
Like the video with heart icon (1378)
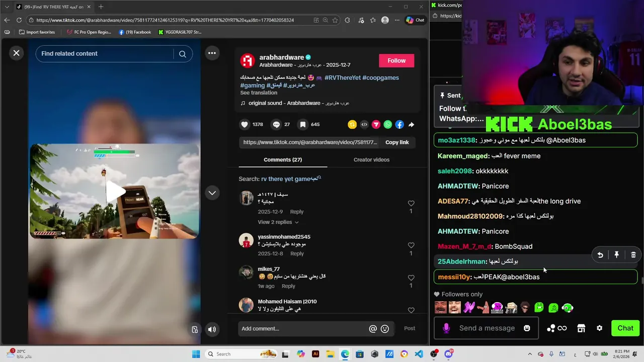pos(245,124)
